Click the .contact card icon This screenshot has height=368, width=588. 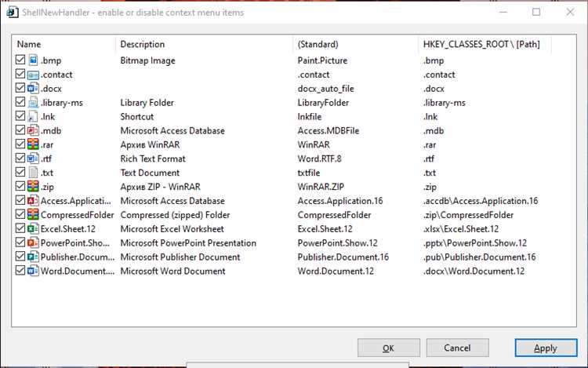coord(33,75)
